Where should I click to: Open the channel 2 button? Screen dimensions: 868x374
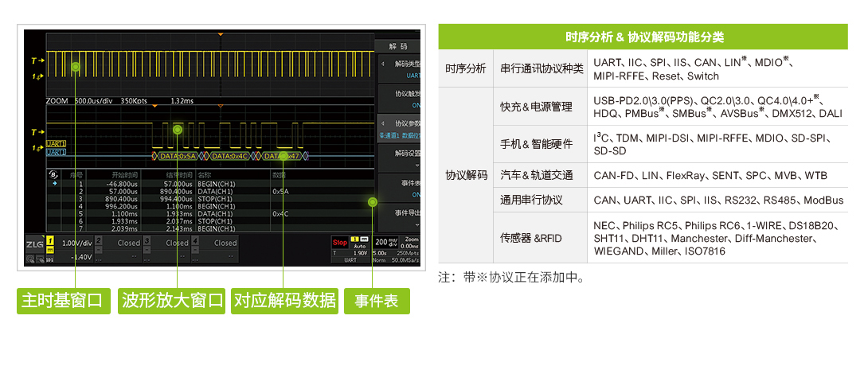click(99, 240)
